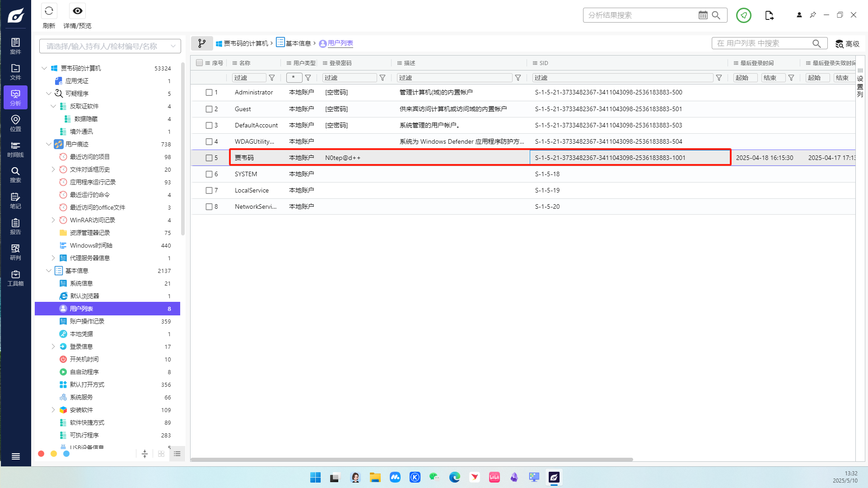Open the 持有人/检材 selection dropdown

coord(110,46)
